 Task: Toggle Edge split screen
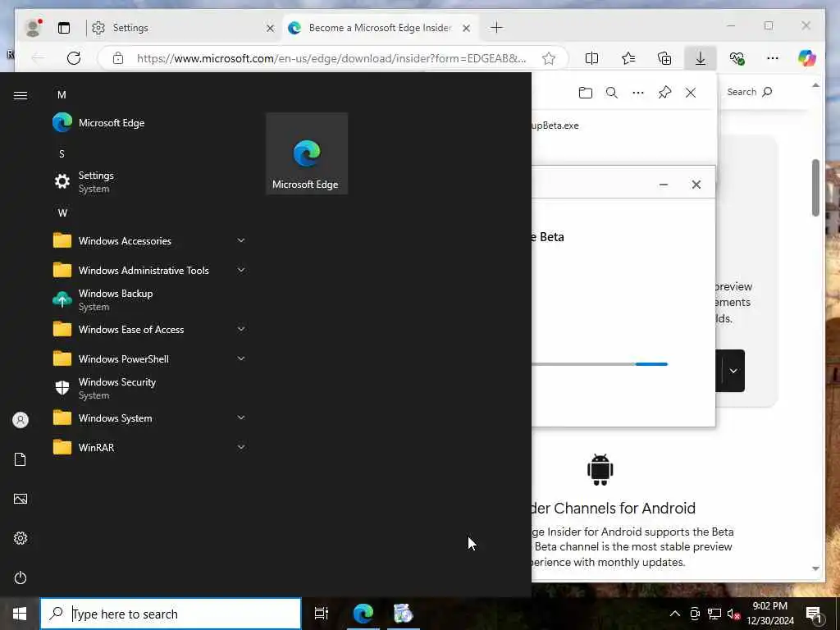point(592,58)
